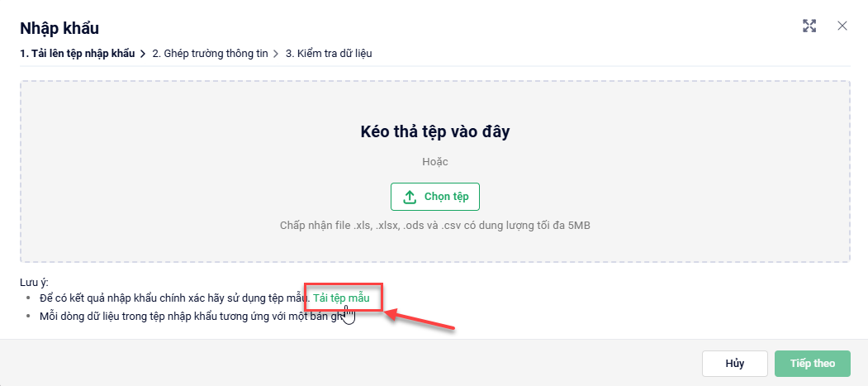Click the 'Nhập khẩu' dialog title
Screen dimensions: 868x386
pyautogui.click(x=59, y=30)
